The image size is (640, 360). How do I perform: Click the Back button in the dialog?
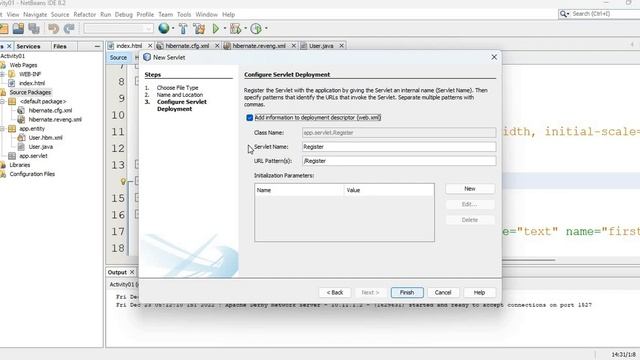point(335,293)
